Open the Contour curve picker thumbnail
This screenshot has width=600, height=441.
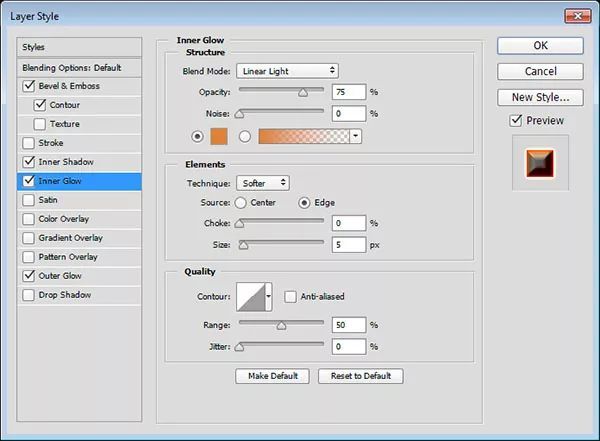coord(251,297)
